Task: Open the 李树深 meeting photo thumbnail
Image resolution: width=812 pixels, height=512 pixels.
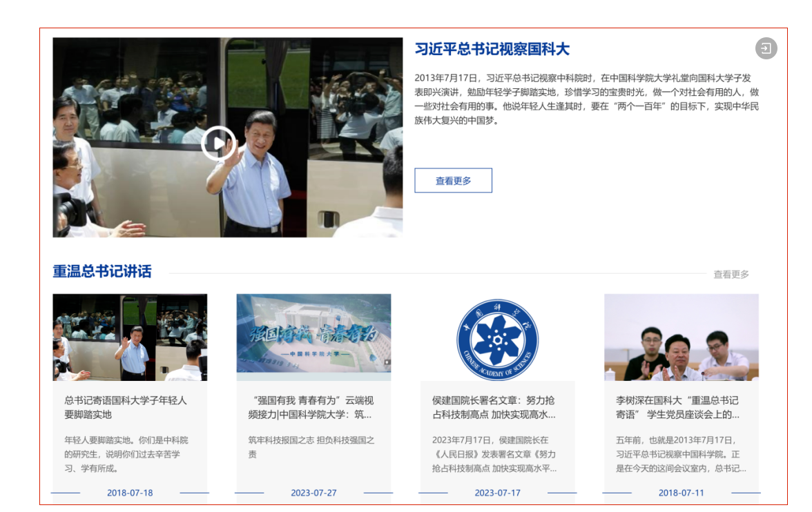Action: click(681, 337)
